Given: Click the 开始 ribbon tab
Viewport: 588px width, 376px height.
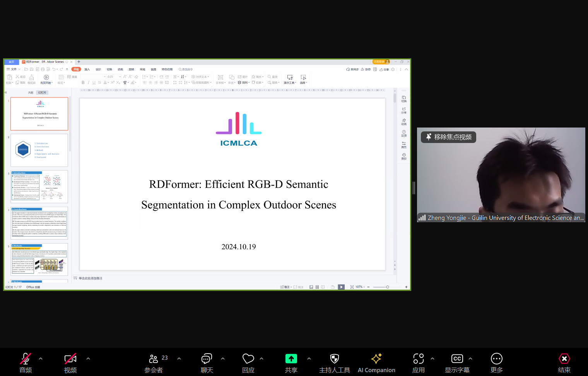Looking at the screenshot, I should pyautogui.click(x=76, y=70).
